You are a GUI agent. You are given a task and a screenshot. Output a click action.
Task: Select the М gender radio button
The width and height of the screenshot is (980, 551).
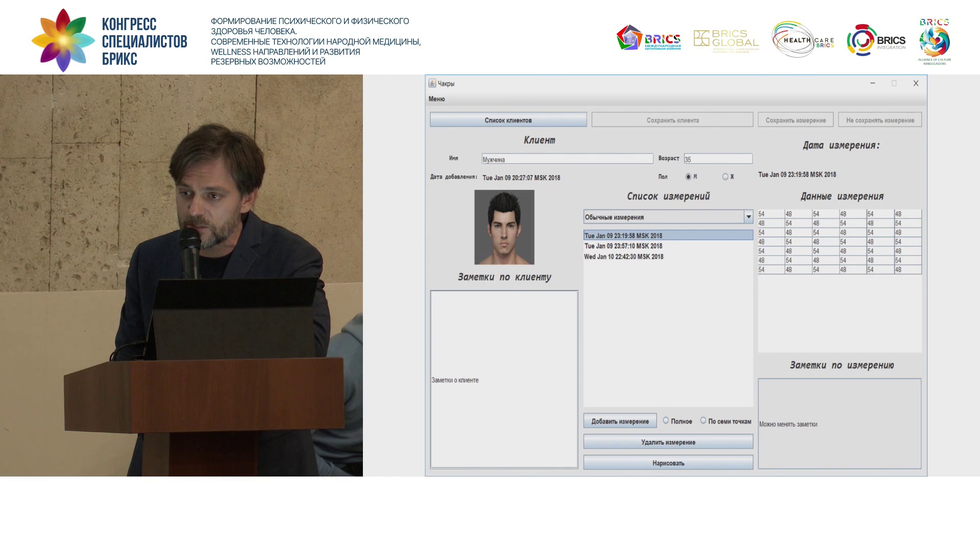click(x=689, y=177)
